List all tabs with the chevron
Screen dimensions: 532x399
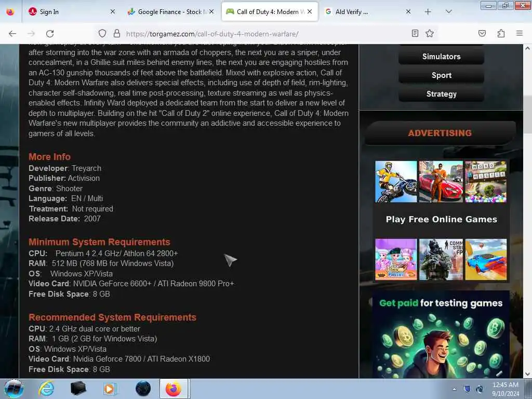(x=448, y=12)
